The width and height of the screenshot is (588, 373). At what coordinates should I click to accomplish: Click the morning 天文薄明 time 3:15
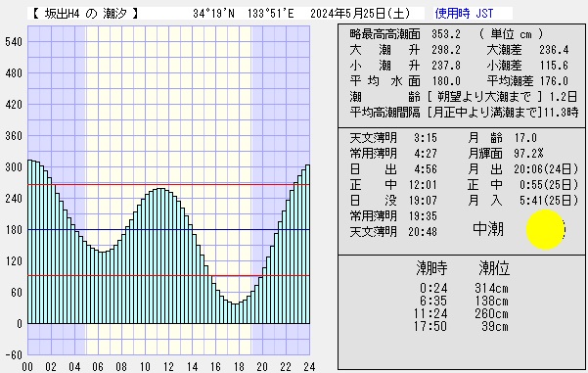click(x=426, y=138)
